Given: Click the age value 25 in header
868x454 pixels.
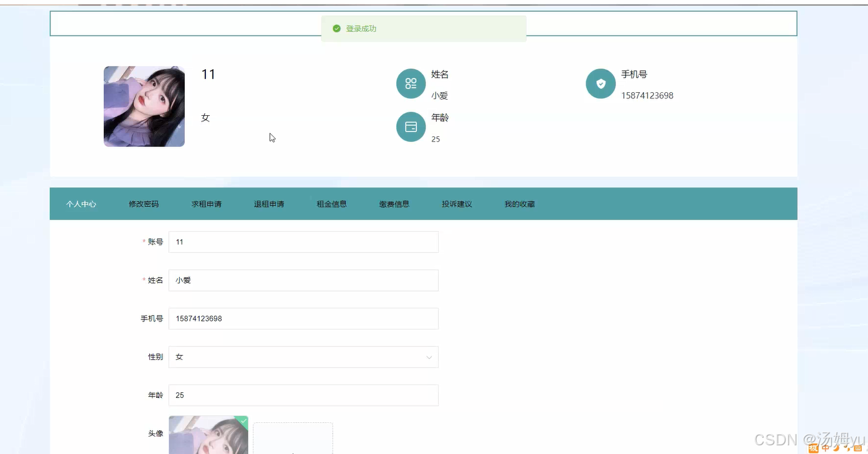Looking at the screenshot, I should [x=436, y=140].
